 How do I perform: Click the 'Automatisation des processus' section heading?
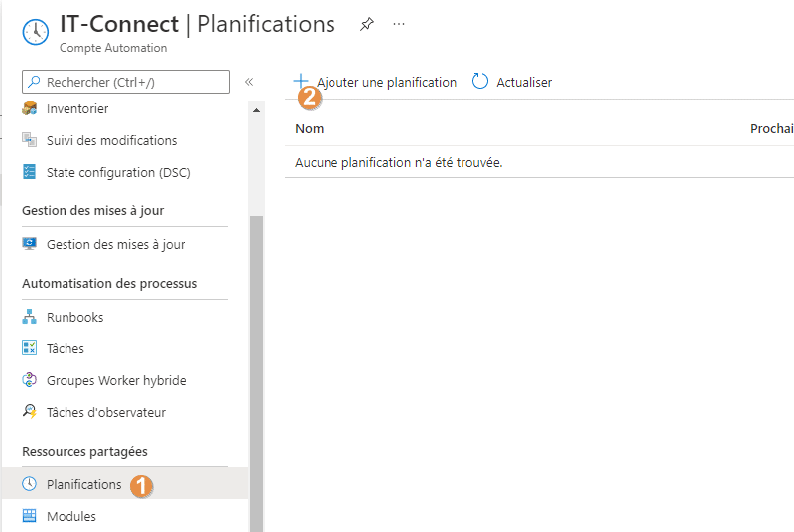[109, 284]
